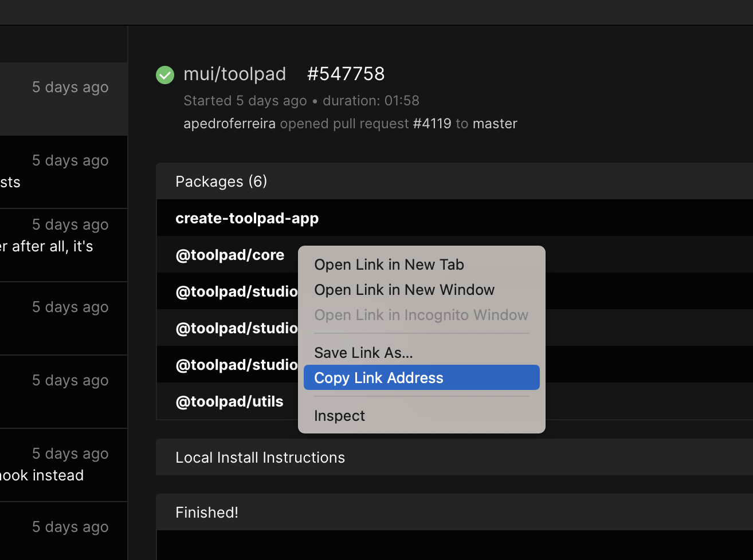753x560 pixels.
Task: Collapse the Packages (6) section header
Action: pyautogui.click(x=454, y=182)
